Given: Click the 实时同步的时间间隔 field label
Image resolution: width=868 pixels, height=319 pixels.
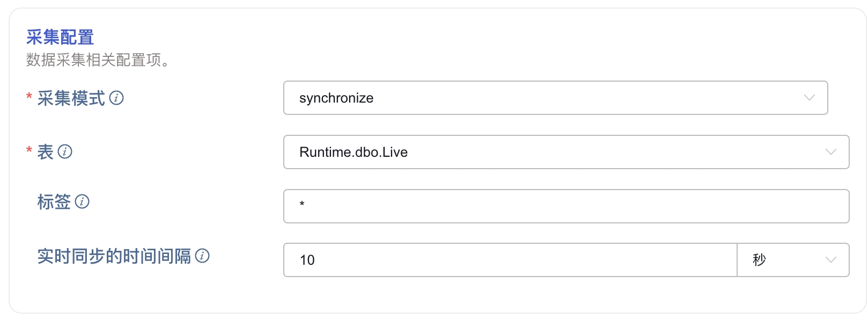Looking at the screenshot, I should pyautogui.click(x=114, y=256).
